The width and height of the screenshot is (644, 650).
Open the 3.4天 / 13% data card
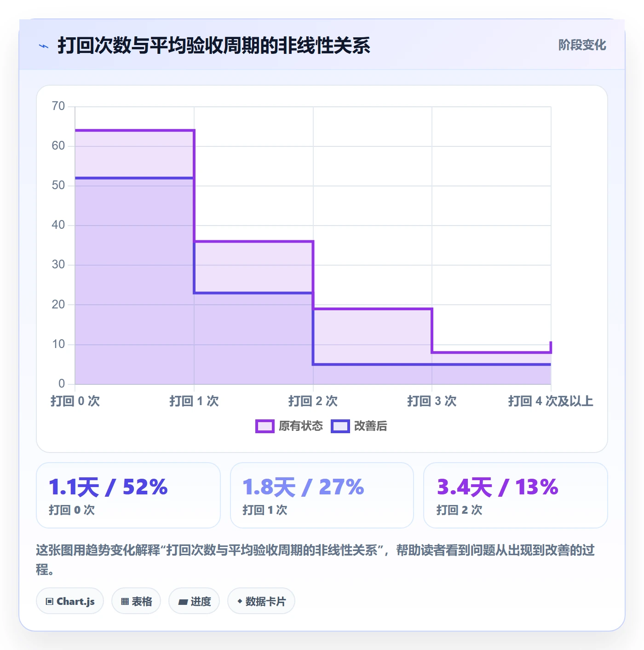[516, 495]
